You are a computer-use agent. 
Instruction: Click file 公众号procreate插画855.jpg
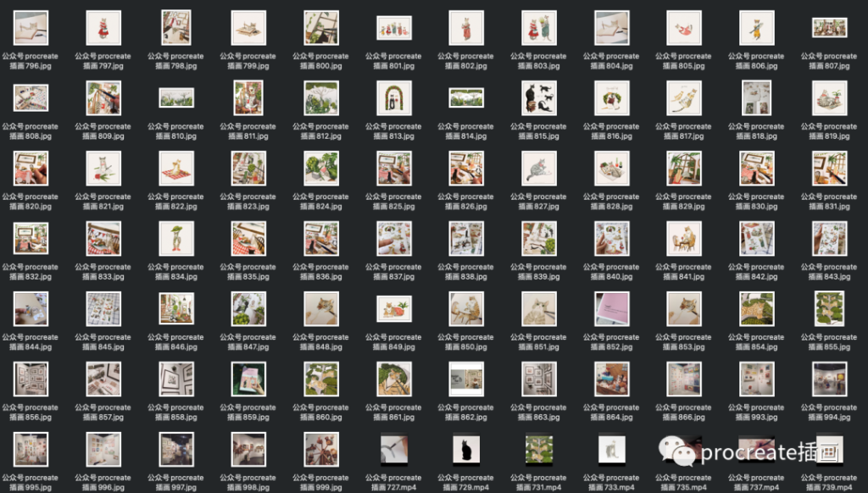830,308
